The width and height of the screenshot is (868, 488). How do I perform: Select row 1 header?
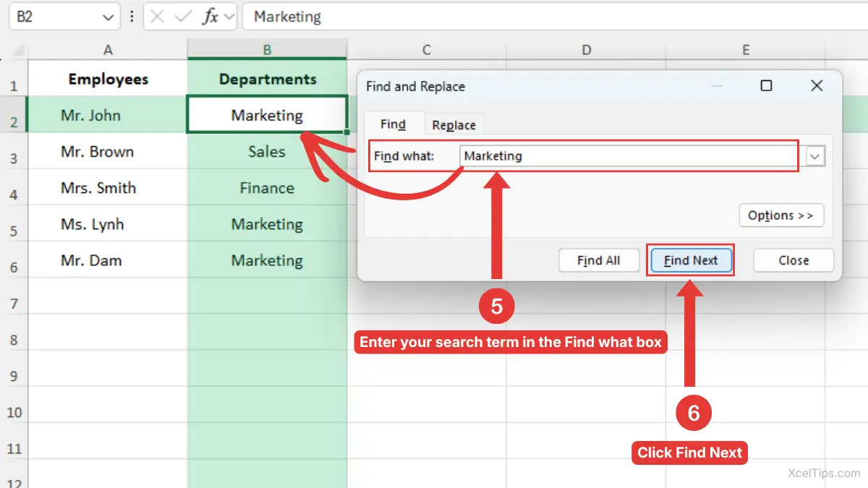tap(14, 79)
